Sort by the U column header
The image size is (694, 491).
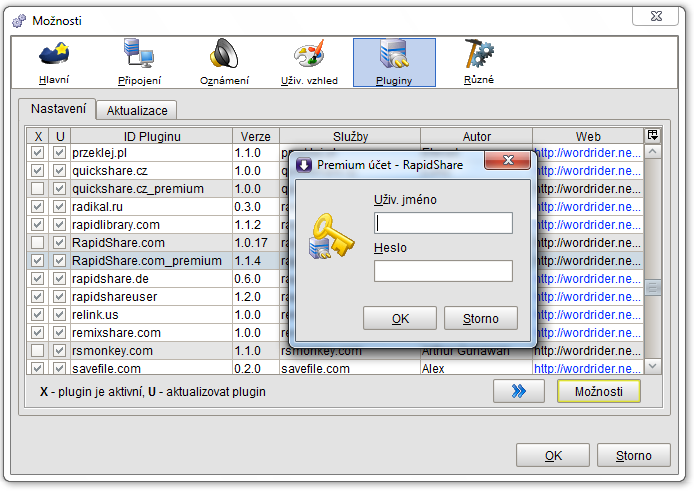[x=60, y=136]
